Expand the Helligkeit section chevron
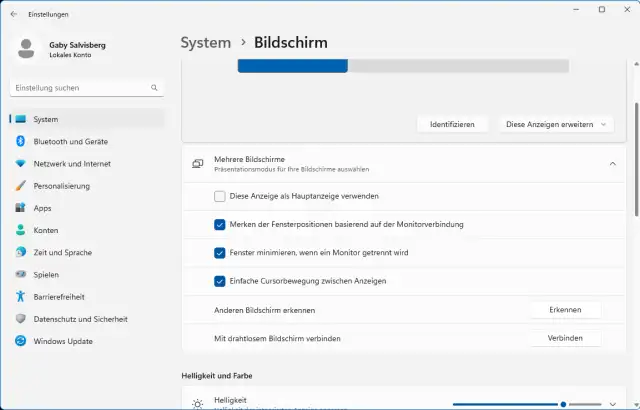The width and height of the screenshot is (640, 410). 612,404
